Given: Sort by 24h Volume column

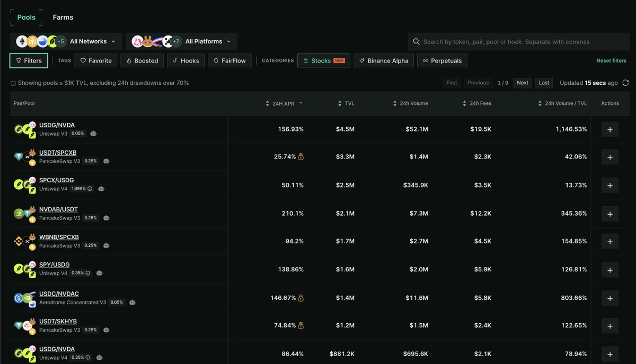Looking at the screenshot, I should [x=410, y=104].
